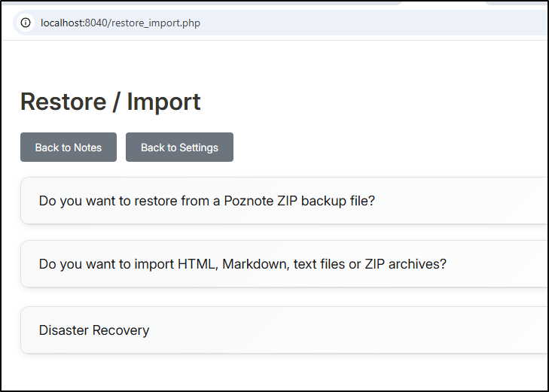Viewport: 549px width, 392px height.
Task: Expand the import HTML, Markdown, text files section
Action: tap(242, 265)
